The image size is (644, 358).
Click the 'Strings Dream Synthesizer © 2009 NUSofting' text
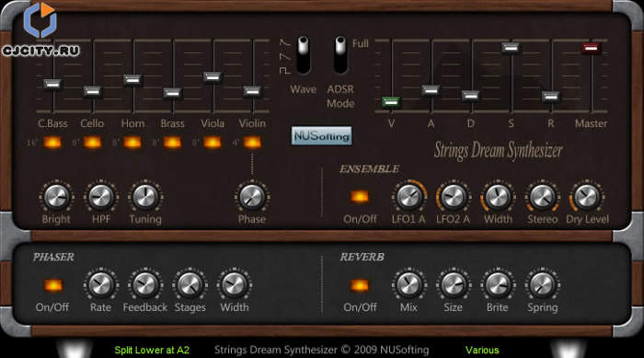point(322,351)
